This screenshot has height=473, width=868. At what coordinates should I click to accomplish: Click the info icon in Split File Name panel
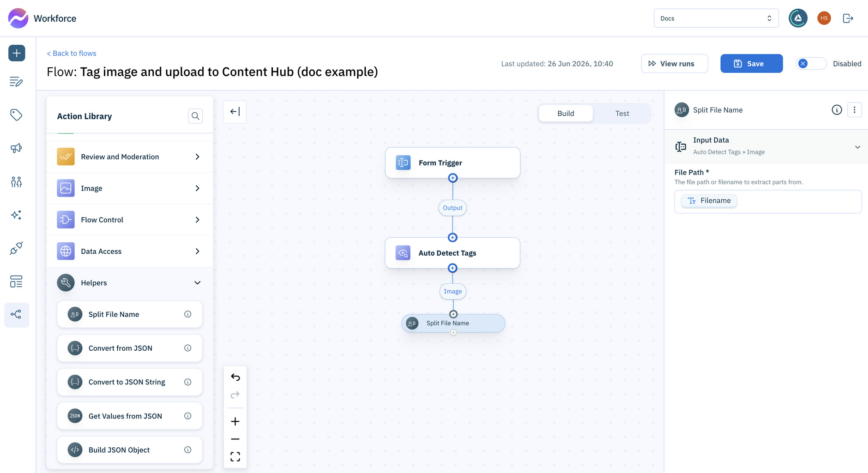(x=837, y=110)
